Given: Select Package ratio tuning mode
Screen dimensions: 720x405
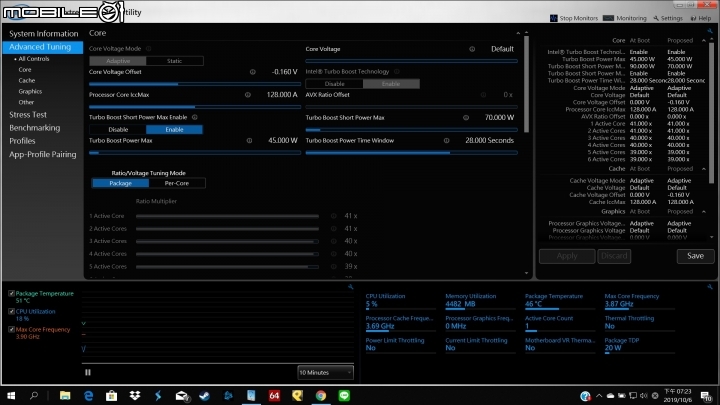Looking at the screenshot, I should [x=120, y=183].
